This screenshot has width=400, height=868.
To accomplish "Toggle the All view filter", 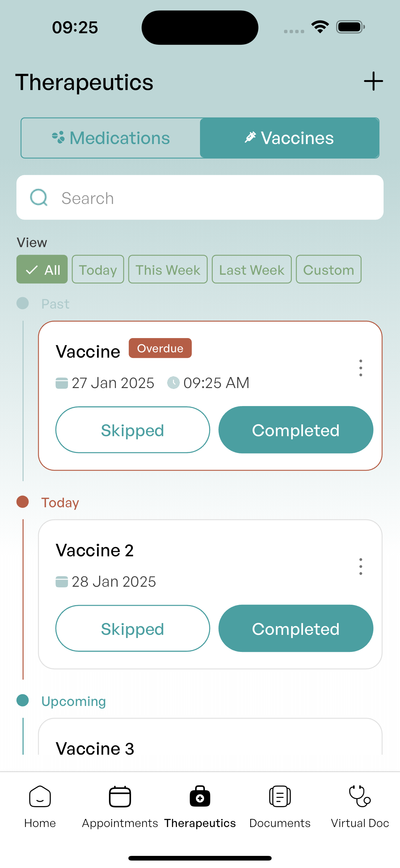I will click(x=42, y=269).
